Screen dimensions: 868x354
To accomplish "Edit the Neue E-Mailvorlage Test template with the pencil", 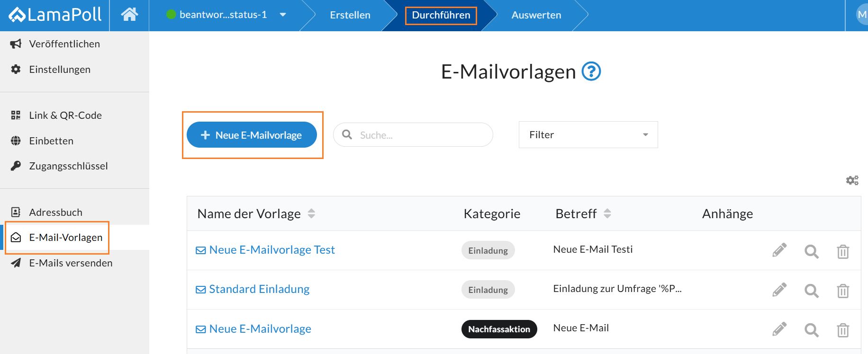I will tap(779, 250).
